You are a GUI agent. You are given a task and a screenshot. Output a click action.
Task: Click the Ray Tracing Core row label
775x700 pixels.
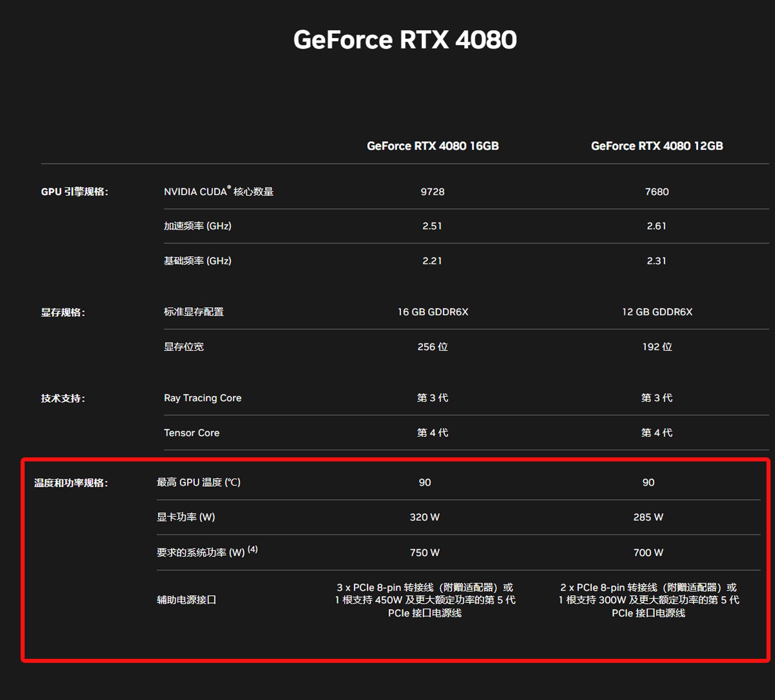tap(203, 398)
